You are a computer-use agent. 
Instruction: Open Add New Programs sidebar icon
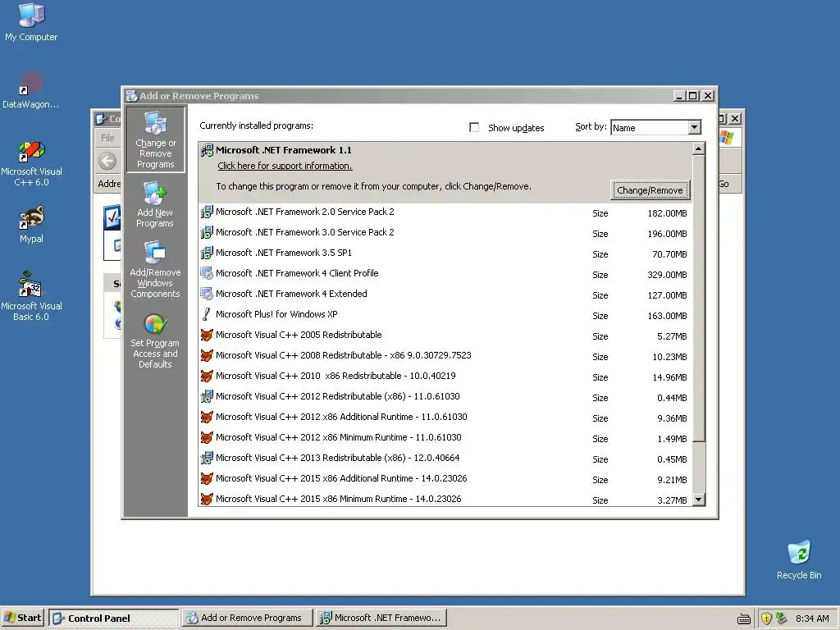tap(155, 204)
